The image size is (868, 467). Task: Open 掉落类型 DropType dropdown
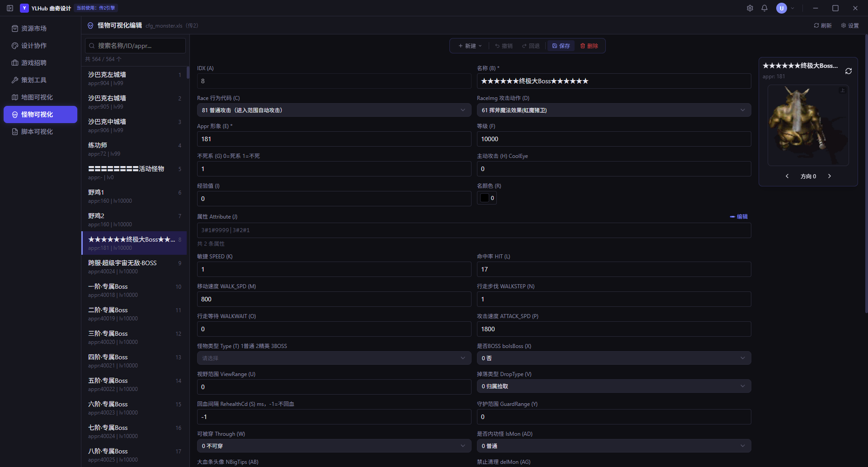pyautogui.click(x=614, y=386)
